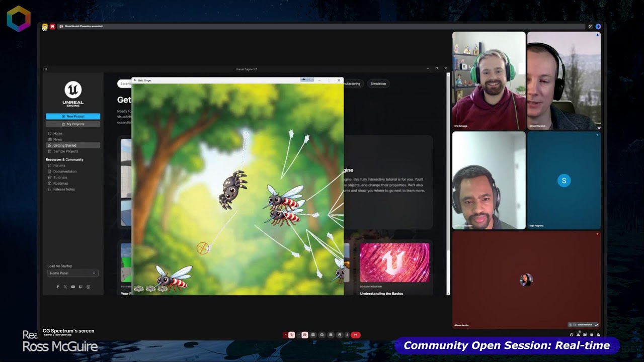Open the people panel icon
Screen dimensions: 644x362
[x=578, y=335]
